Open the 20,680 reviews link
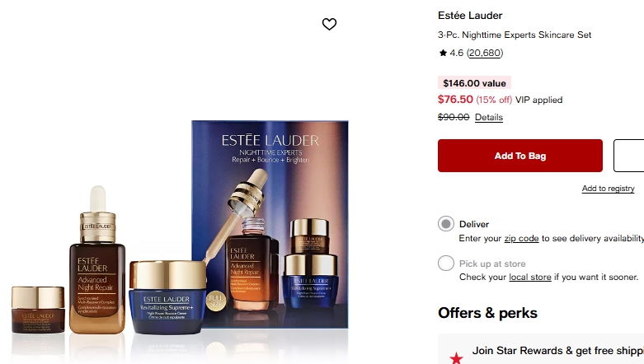Image resolution: width=644 pixels, height=364 pixels. 485,53
